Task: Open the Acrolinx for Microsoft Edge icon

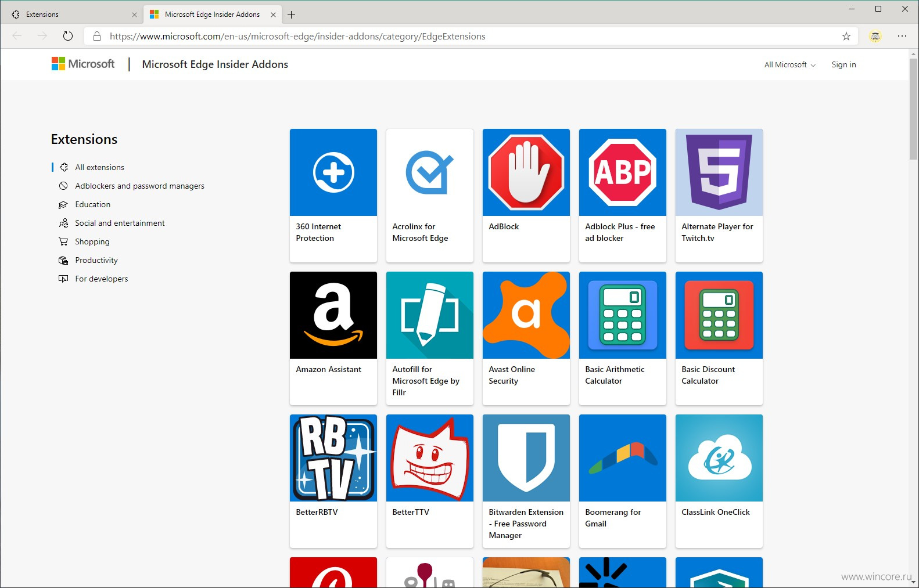Action: point(430,172)
